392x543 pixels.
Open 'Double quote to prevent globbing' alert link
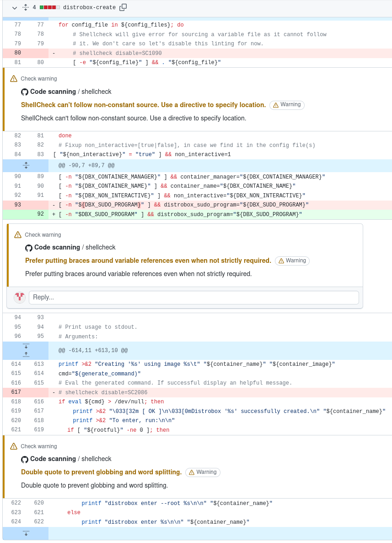pos(102,472)
